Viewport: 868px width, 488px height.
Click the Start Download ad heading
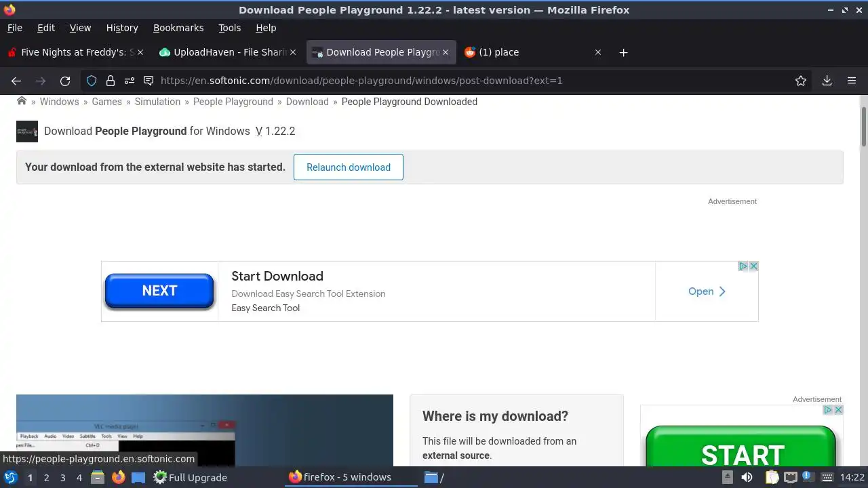point(277,276)
